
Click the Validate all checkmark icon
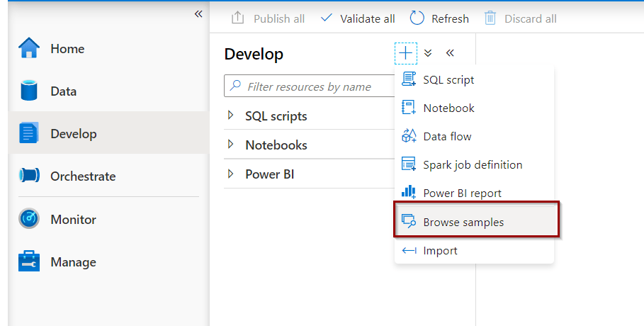(327, 18)
